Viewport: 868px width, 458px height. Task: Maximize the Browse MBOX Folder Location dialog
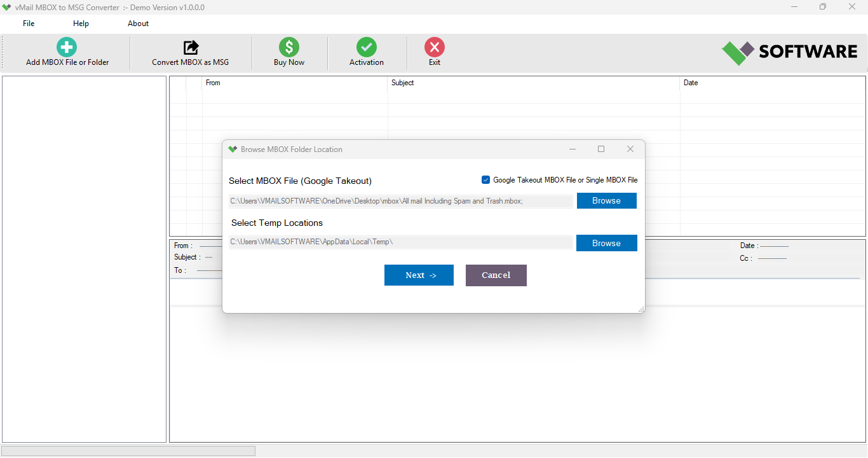[x=601, y=149]
